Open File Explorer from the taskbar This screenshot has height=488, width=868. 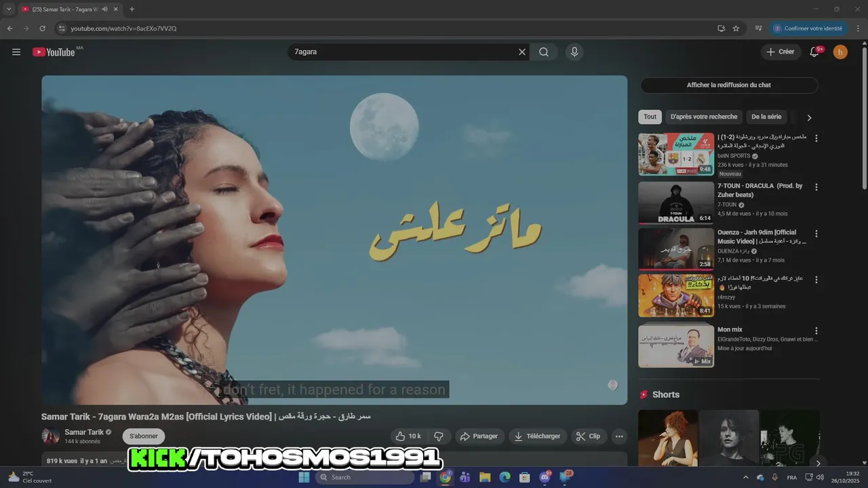pos(485,477)
